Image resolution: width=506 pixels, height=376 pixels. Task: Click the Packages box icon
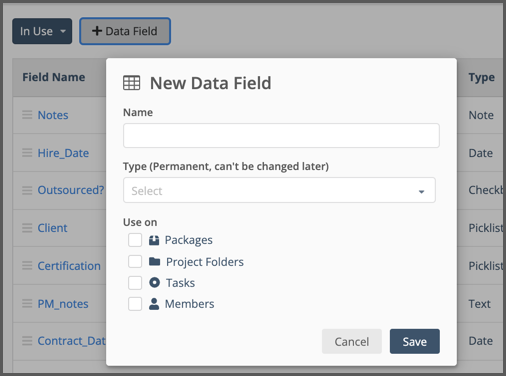(154, 240)
